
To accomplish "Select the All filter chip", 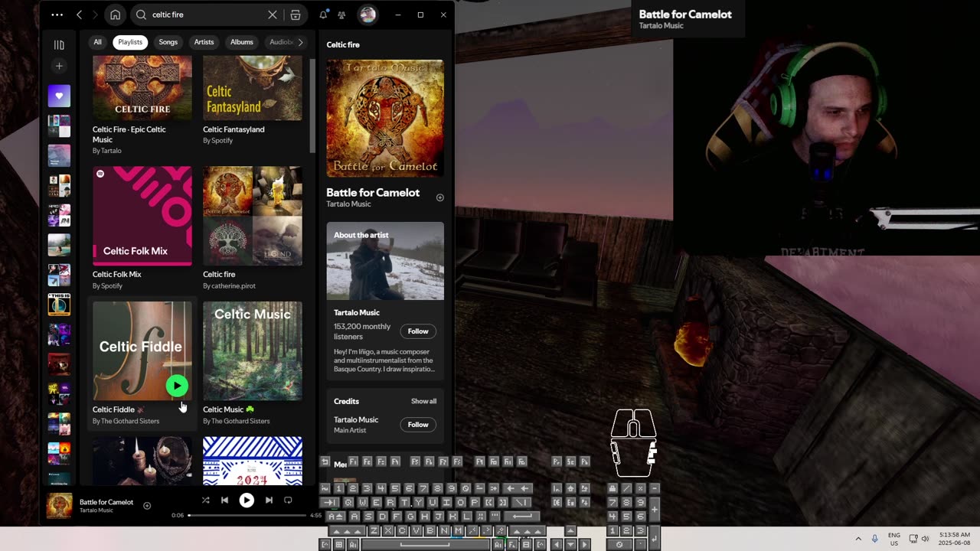I will 97,42.
